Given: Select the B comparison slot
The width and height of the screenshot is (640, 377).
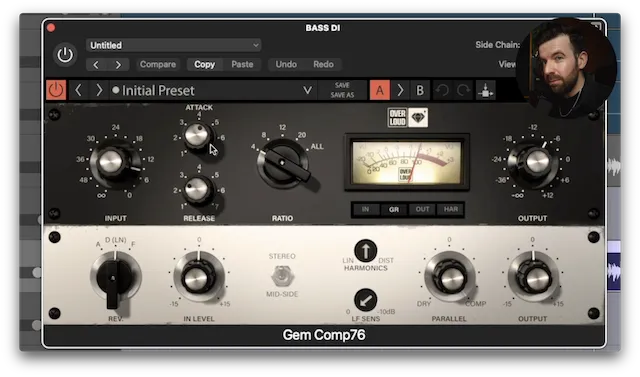Looking at the screenshot, I should (420, 90).
